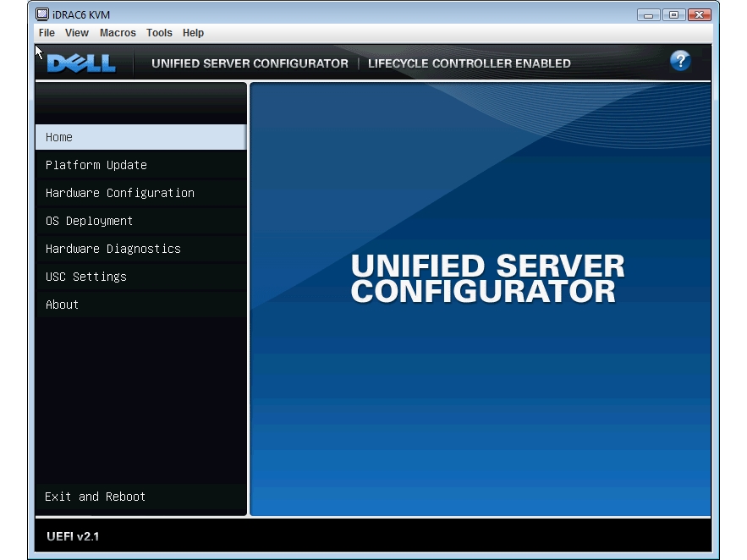This screenshot has width=747, height=560.
Task: Open the Macros menu
Action: click(x=118, y=33)
